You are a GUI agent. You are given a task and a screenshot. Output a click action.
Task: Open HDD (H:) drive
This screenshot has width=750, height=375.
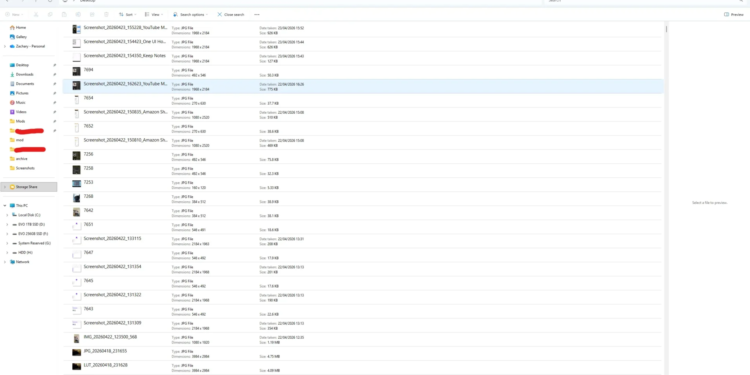(22, 253)
